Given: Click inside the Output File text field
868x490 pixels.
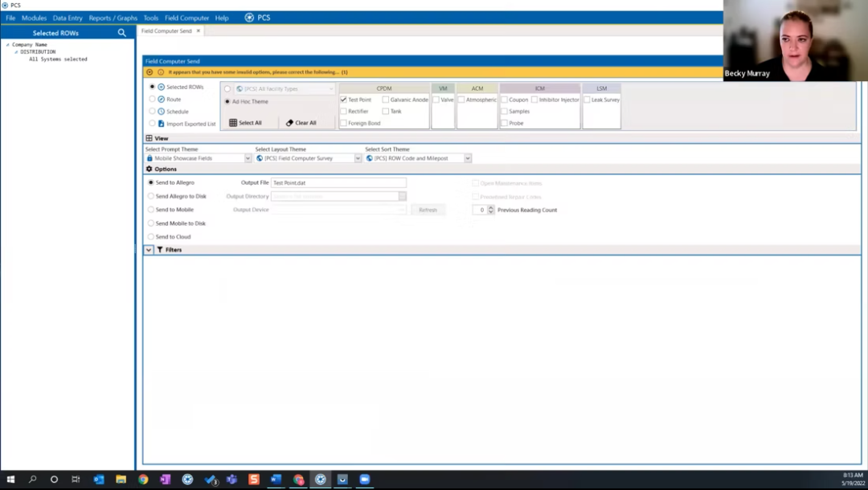Looking at the screenshot, I should point(338,182).
